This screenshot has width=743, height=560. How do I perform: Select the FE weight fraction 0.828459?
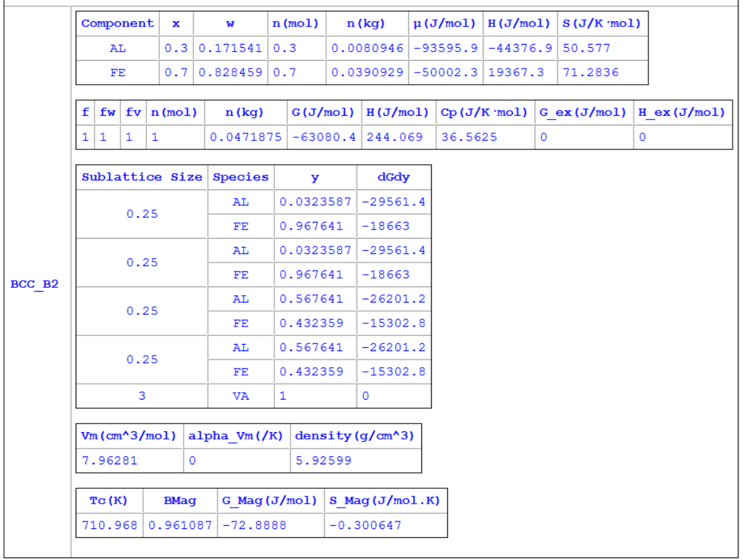230,72
